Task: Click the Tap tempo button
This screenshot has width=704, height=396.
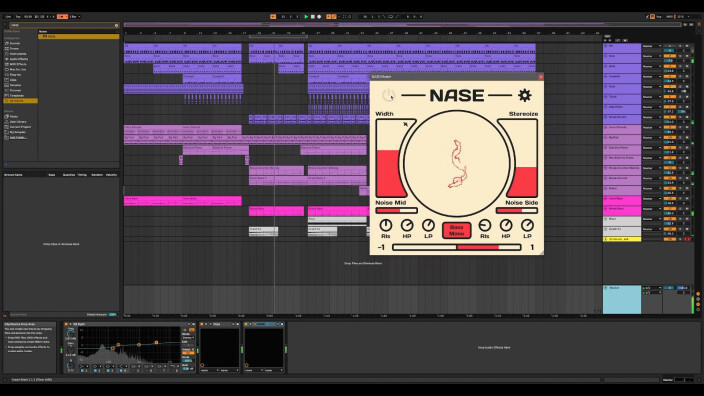Action: (18, 17)
